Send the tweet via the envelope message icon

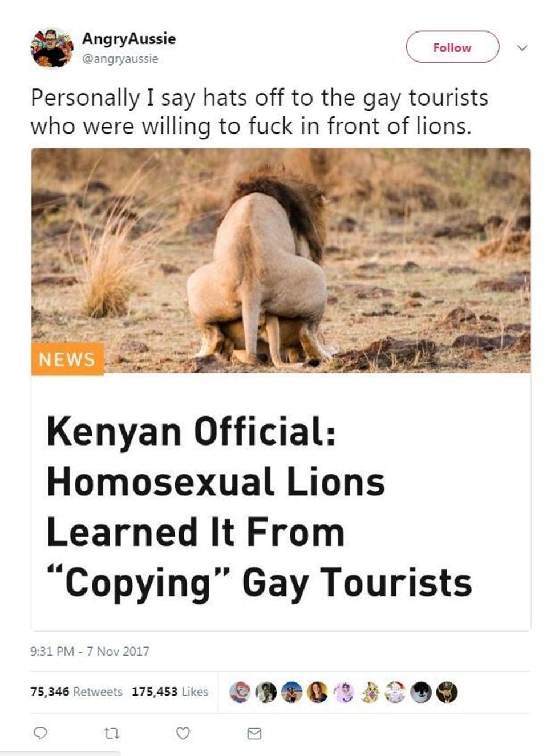(254, 733)
